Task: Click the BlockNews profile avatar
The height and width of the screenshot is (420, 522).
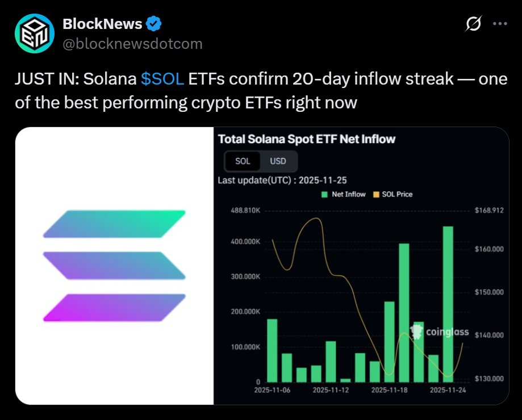Action: [x=34, y=33]
